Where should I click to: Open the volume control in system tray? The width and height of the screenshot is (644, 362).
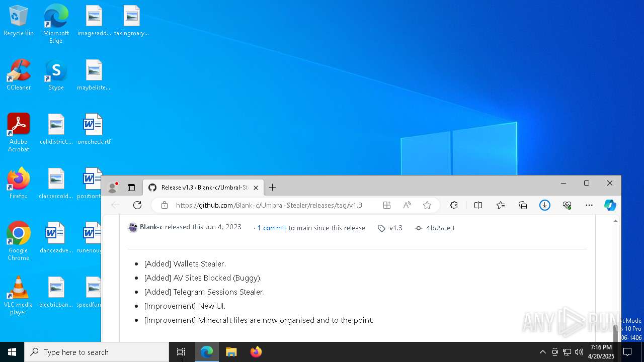coord(579,352)
